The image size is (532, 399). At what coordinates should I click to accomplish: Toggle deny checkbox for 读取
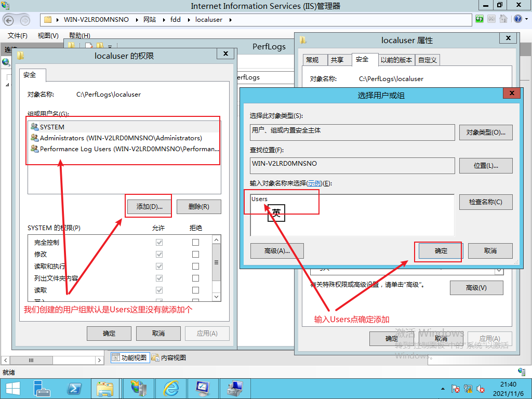click(x=195, y=290)
